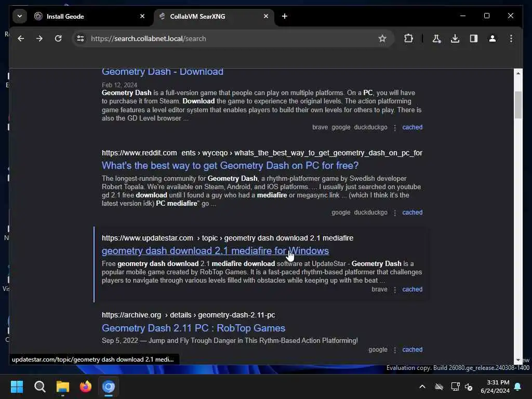Go back to previous page

coord(21,38)
